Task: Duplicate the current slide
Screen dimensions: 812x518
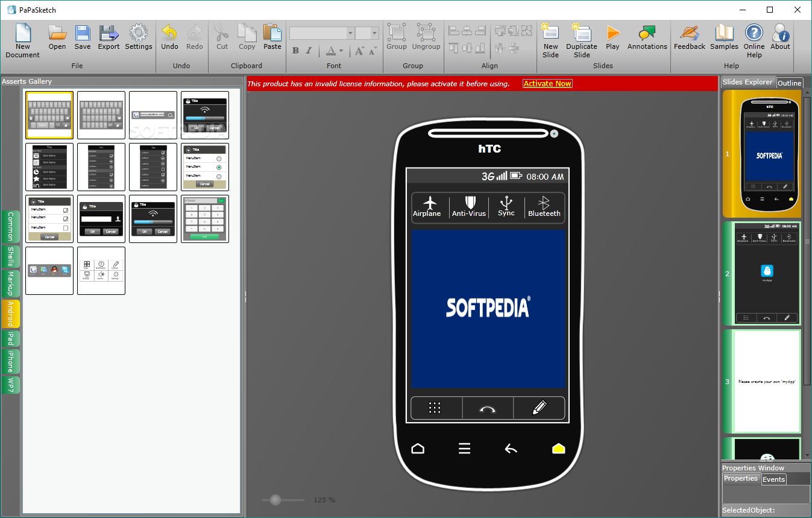Action: [582, 40]
